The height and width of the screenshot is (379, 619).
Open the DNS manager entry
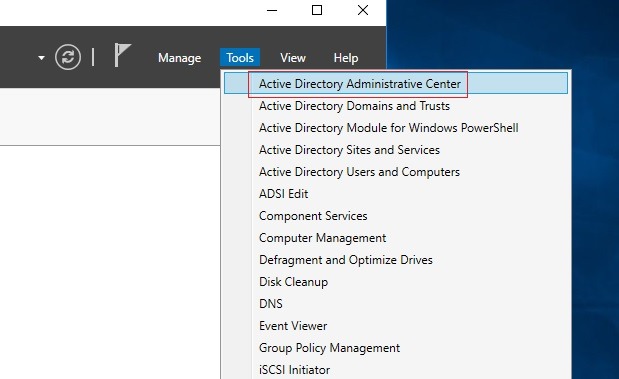396,304
